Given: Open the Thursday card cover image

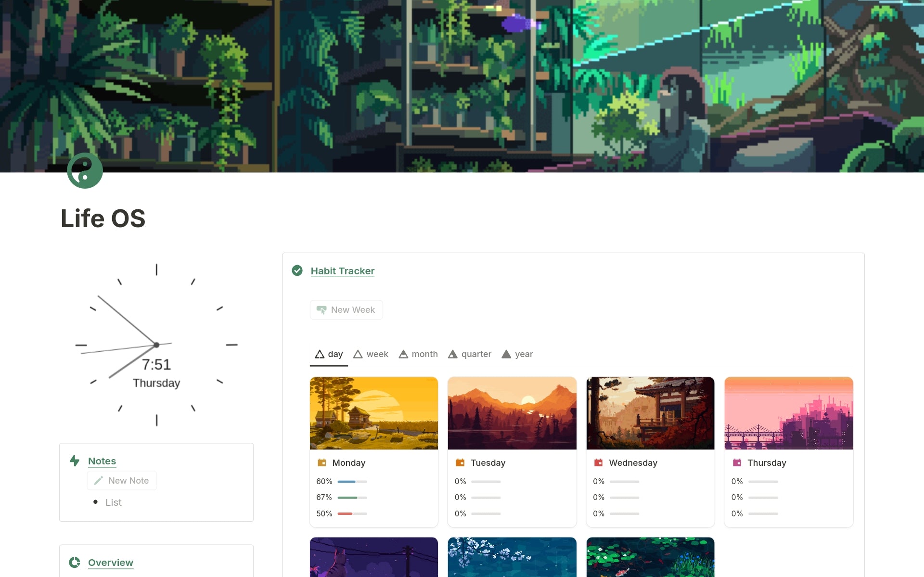Looking at the screenshot, I should (x=789, y=413).
